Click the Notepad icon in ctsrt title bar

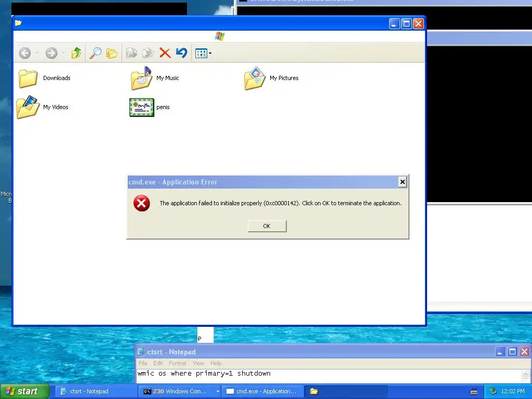[x=141, y=352]
